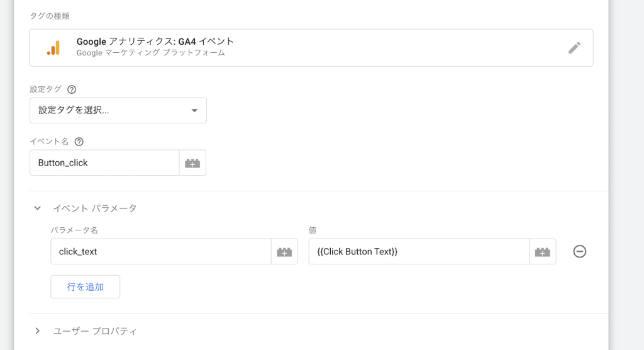Image resolution: width=644 pixels, height=350 pixels.
Task: Remove the click_text parameter row
Action: pos(580,252)
